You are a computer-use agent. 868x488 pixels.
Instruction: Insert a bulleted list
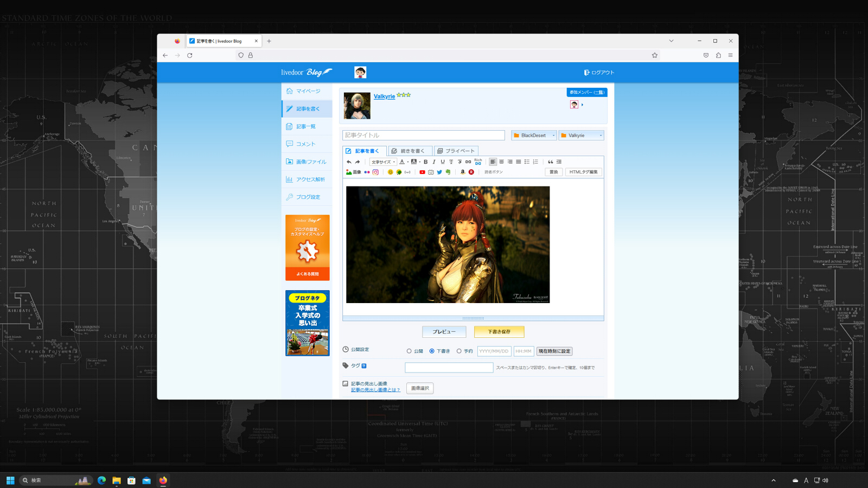pos(527,162)
